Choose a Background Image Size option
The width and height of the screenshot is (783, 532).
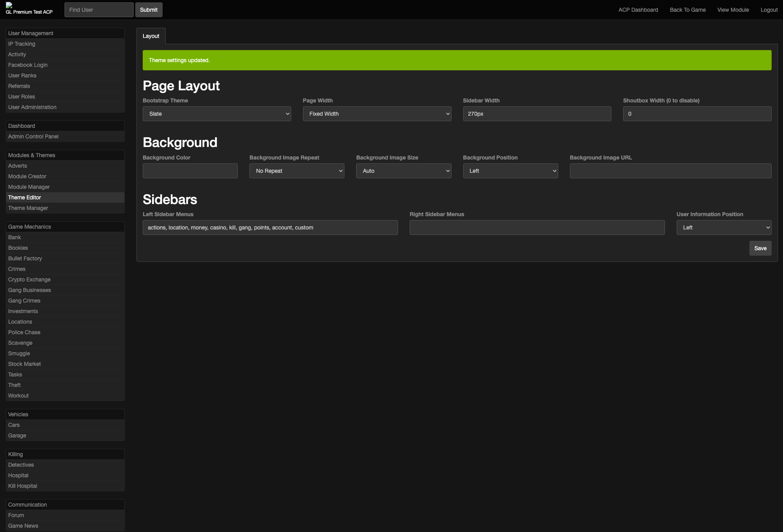(x=403, y=171)
